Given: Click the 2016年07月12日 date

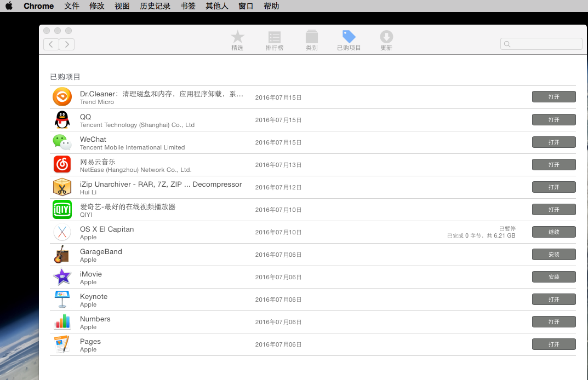Looking at the screenshot, I should point(278,187).
